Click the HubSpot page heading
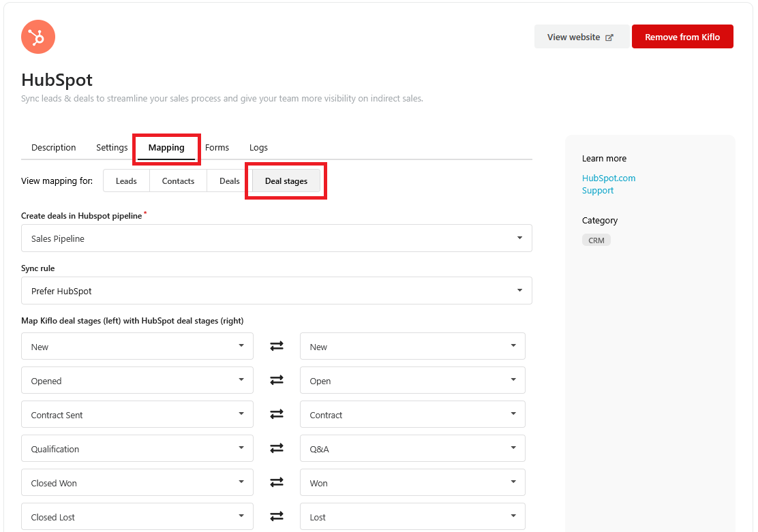 (x=57, y=80)
